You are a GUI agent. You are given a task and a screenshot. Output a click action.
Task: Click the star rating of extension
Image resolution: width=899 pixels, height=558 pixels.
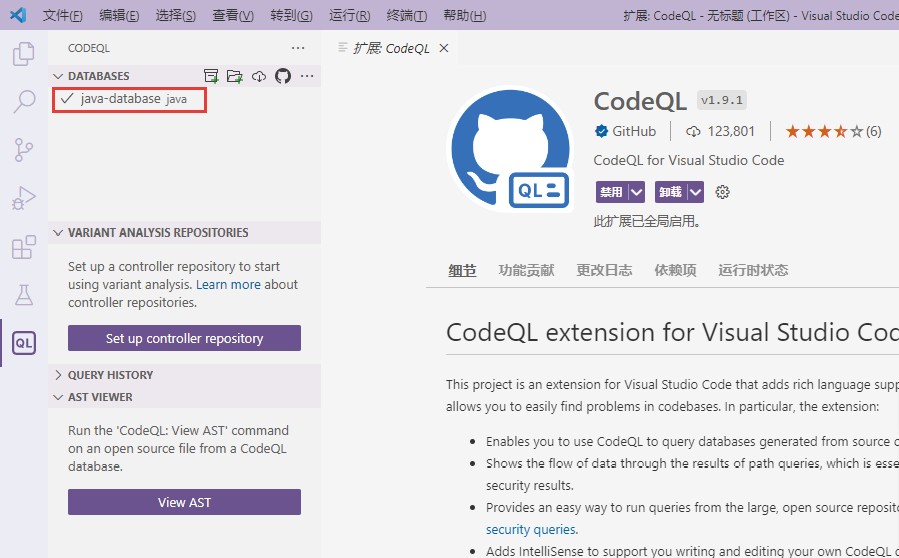click(824, 131)
